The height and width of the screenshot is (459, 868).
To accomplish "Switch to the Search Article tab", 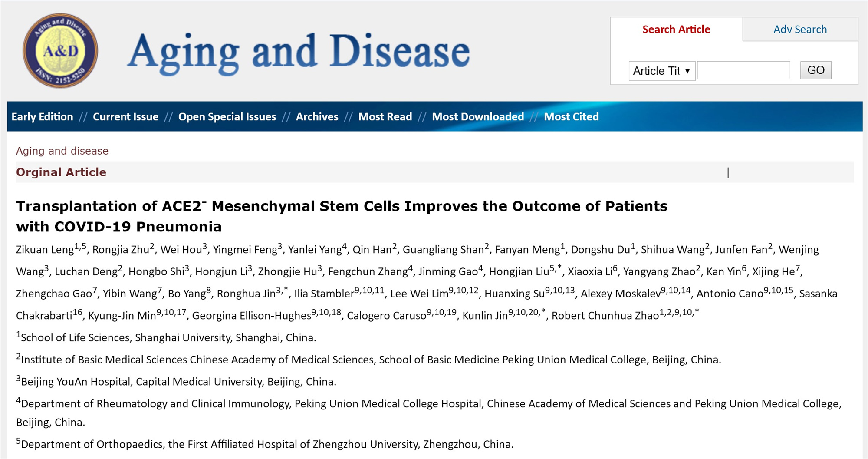I will [x=676, y=30].
